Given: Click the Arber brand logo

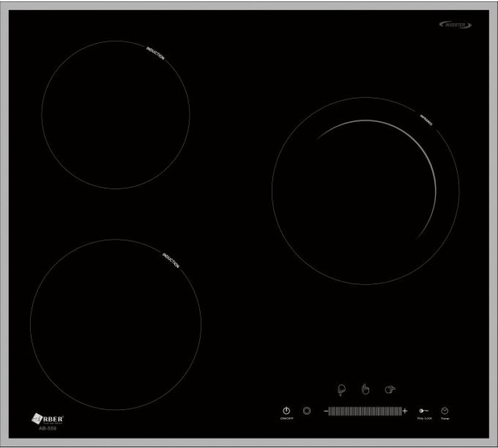Looking at the screenshot, I should click(47, 418).
